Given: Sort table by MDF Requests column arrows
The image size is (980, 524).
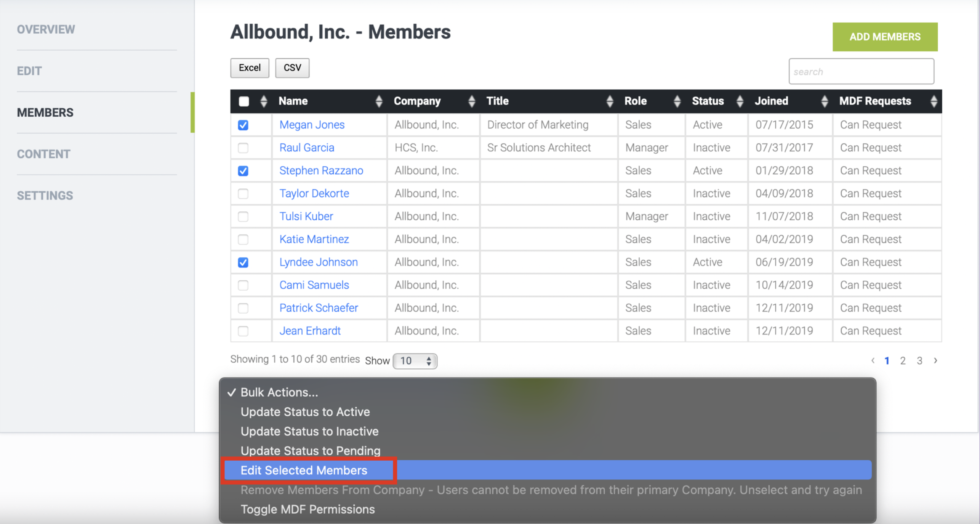Looking at the screenshot, I should pos(934,101).
